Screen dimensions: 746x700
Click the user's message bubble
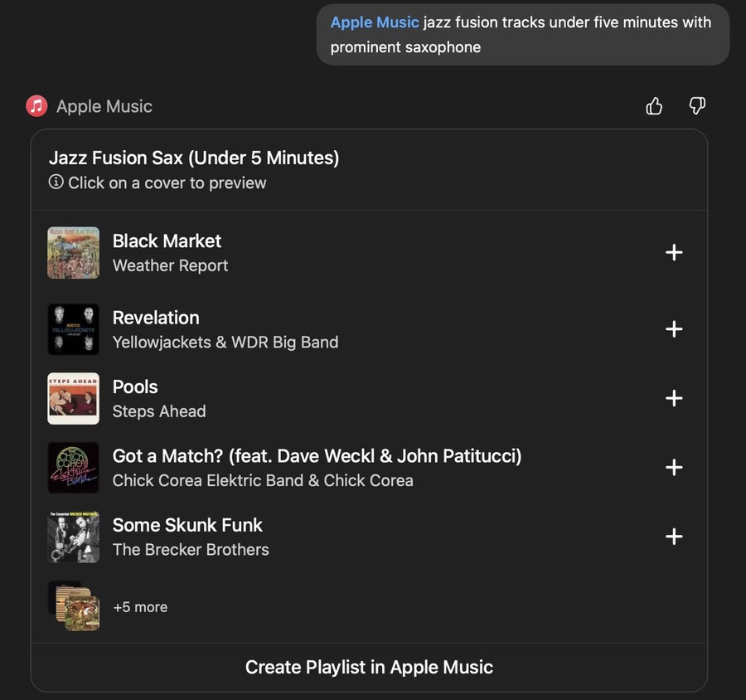[522, 35]
